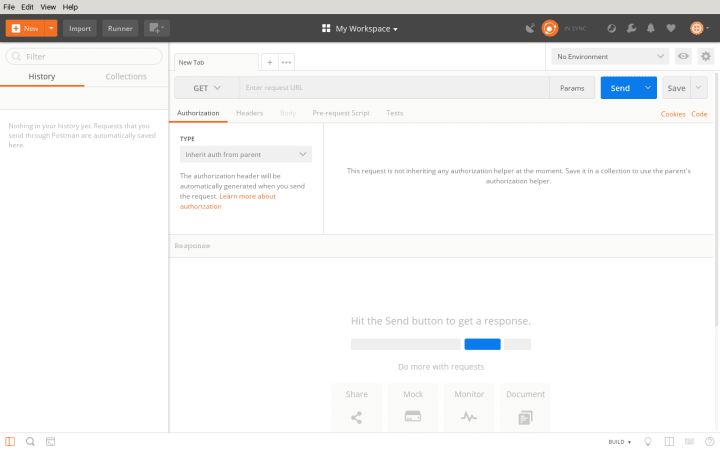The width and height of the screenshot is (720, 450).
Task: Open the Send options dropdown arrow
Action: pyautogui.click(x=648, y=88)
